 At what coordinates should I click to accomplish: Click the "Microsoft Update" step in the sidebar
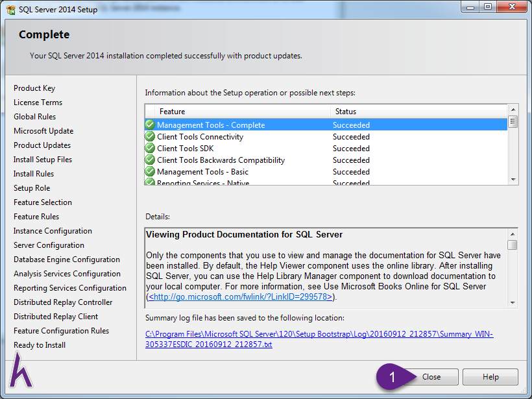pyautogui.click(x=43, y=131)
